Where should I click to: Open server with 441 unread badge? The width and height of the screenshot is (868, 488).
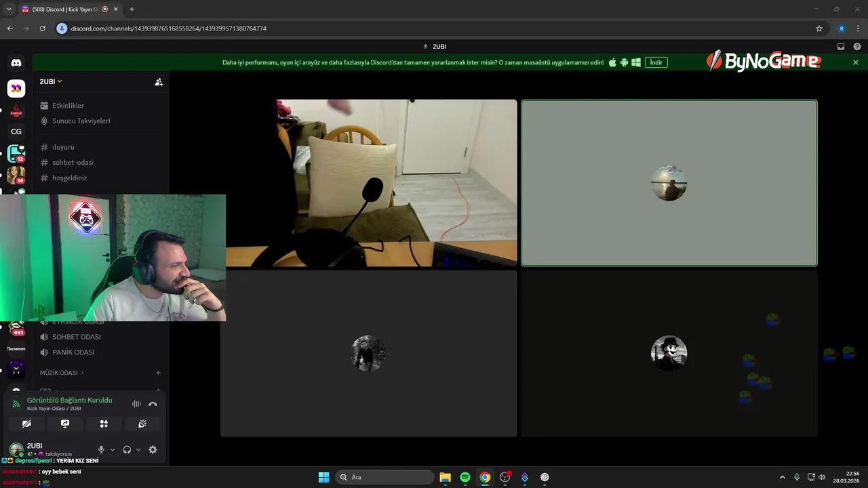coord(16,329)
